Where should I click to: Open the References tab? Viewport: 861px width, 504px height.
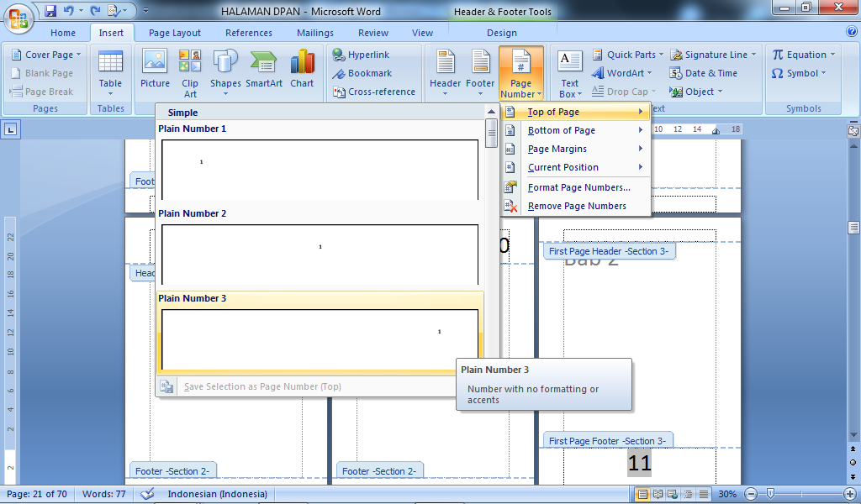249,33
